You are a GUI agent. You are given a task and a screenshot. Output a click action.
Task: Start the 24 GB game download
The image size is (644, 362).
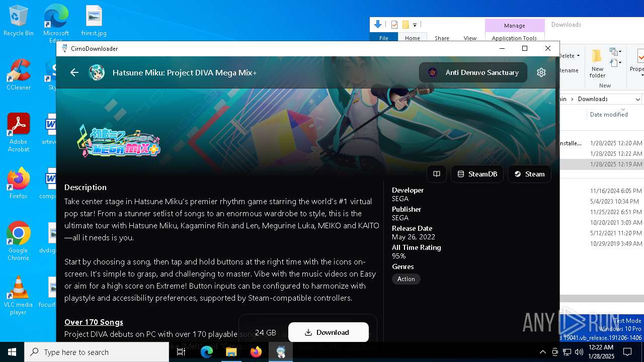coord(328,332)
